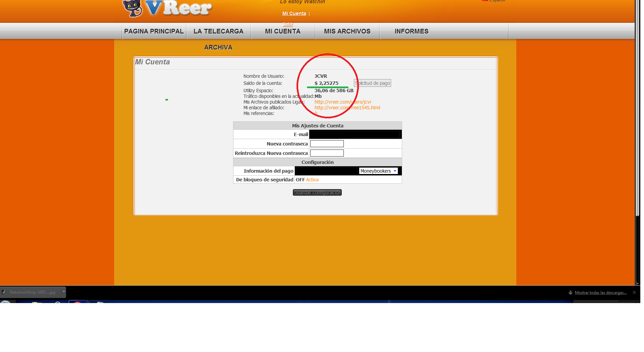Open the published files link vreer.com/users/jcvr
The width and height of the screenshot is (644, 352).
tap(343, 102)
